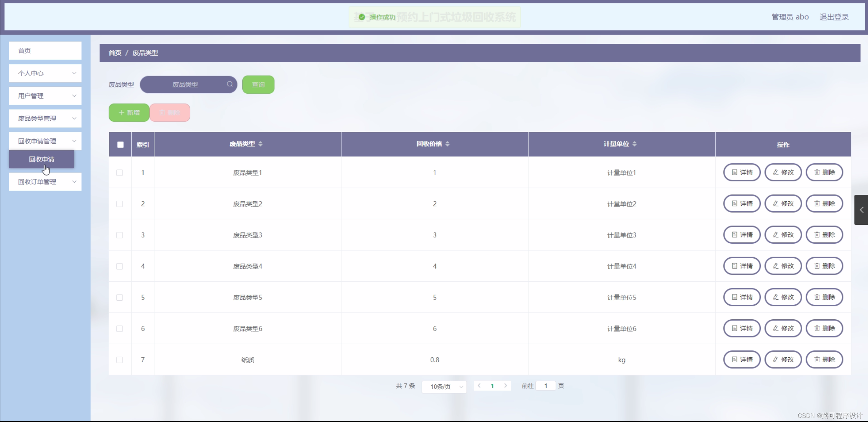This screenshot has width=868, height=422.
Task: Check the checkbox for row 7 (纸质)
Action: (x=119, y=360)
